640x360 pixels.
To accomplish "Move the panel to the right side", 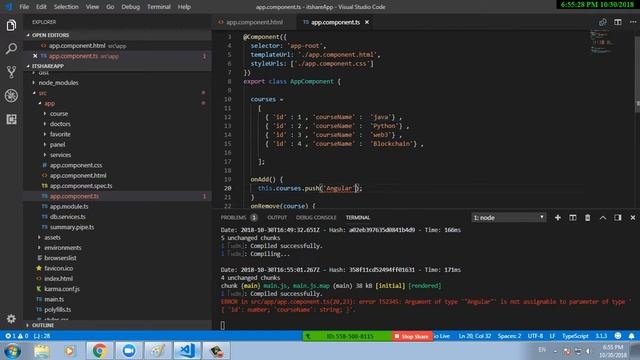I will coord(618,218).
